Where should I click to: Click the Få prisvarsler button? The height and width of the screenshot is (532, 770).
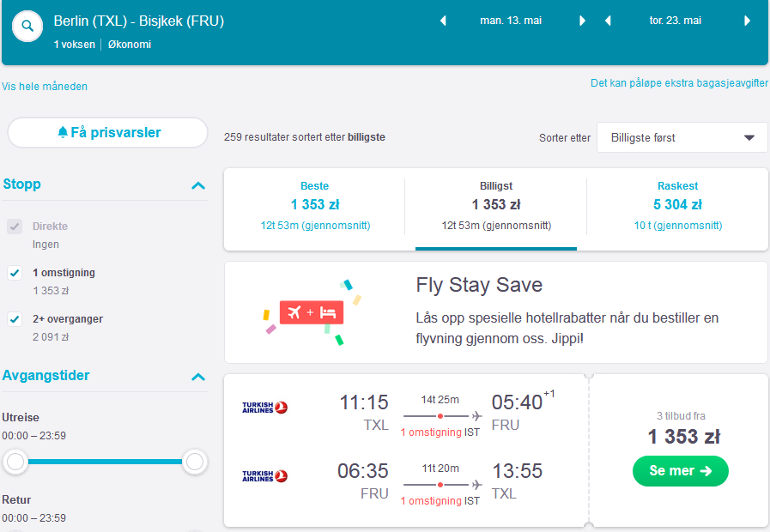107,132
